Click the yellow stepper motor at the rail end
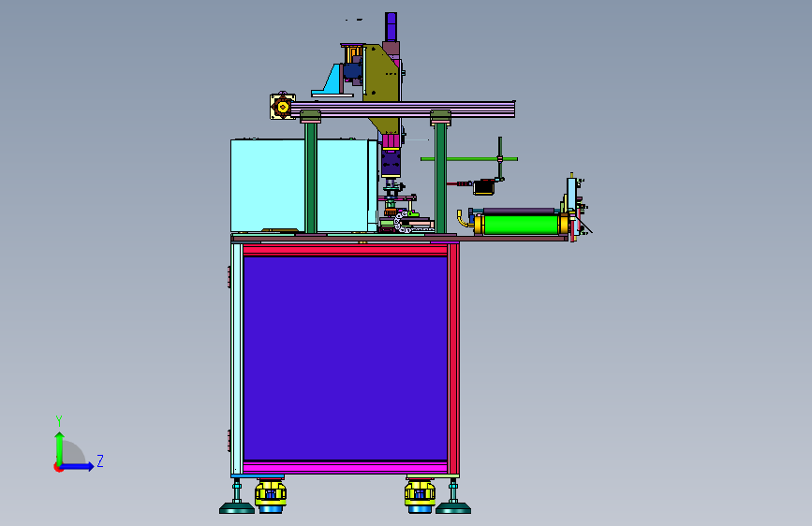 [283, 107]
